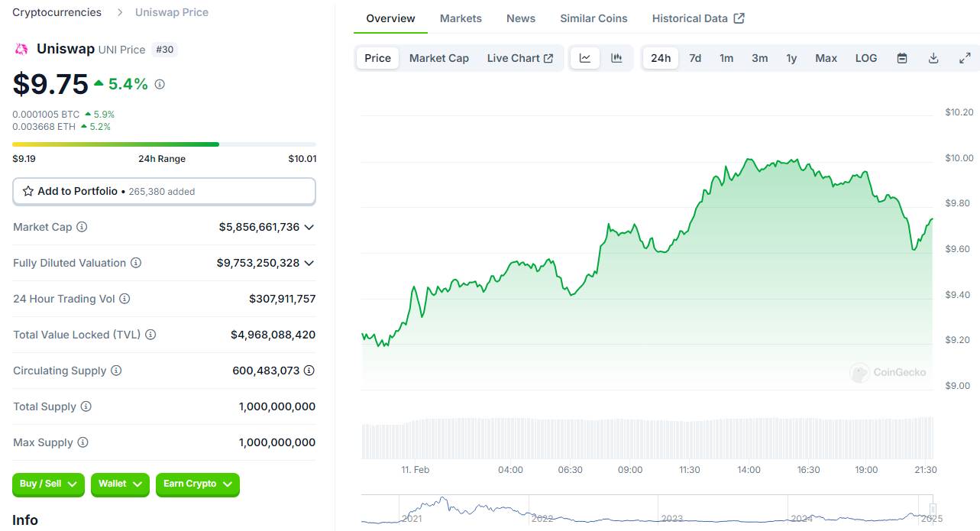Select the 7d time range
This screenshot has width=980, height=531.
(695, 58)
